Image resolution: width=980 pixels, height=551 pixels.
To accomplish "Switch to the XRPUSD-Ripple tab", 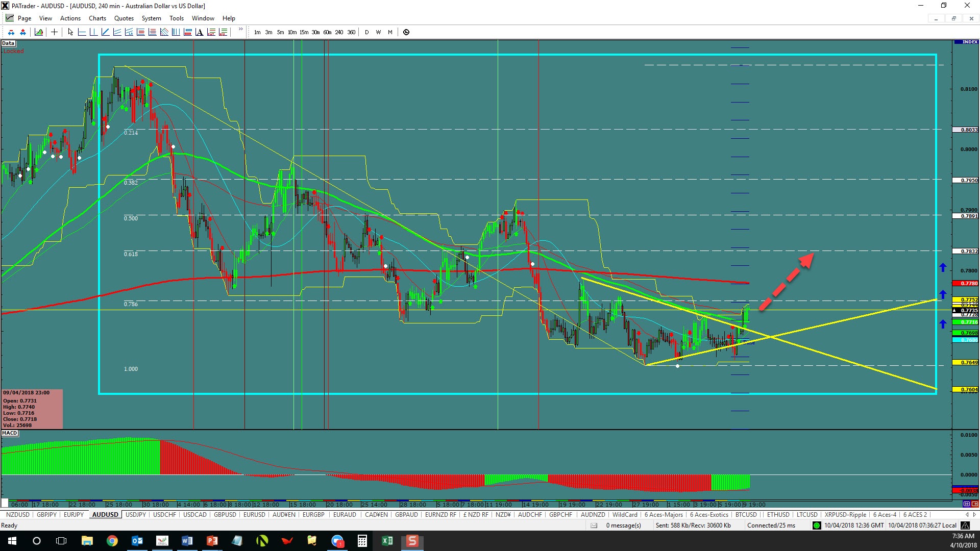I will [x=845, y=515].
